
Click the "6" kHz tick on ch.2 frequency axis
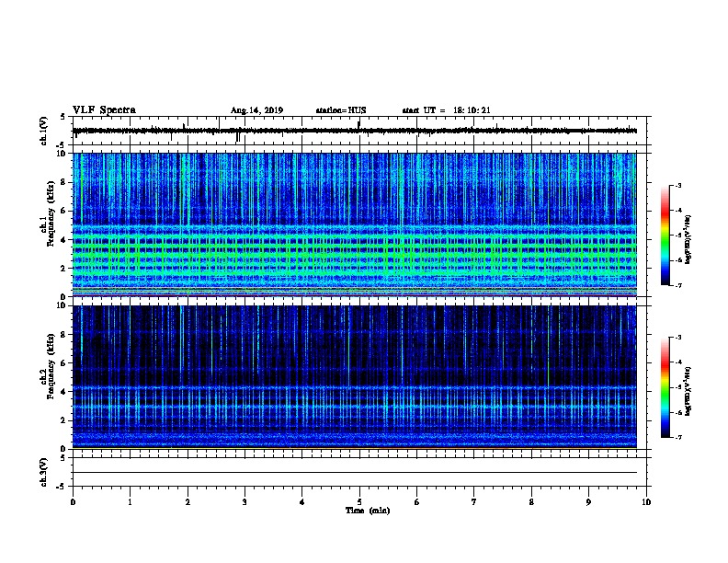(x=63, y=362)
